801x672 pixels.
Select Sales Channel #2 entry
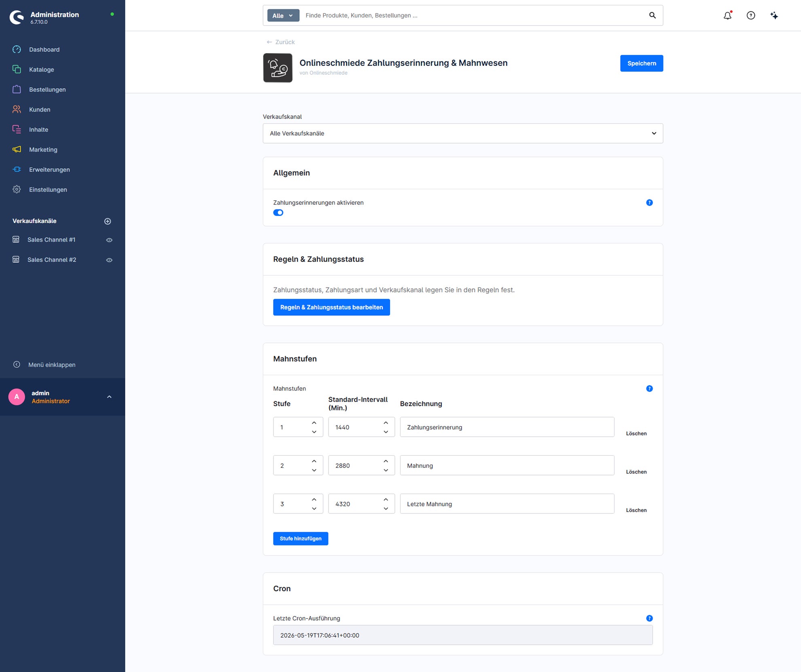coord(52,260)
